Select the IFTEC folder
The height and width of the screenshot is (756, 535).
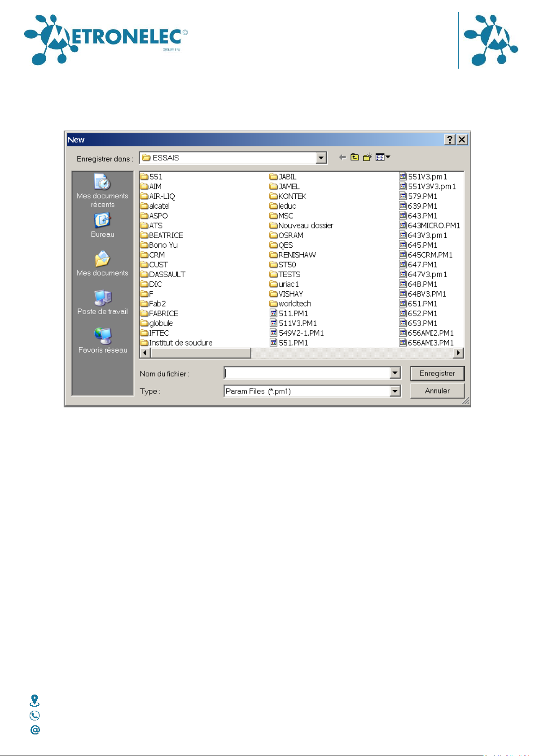155,333
